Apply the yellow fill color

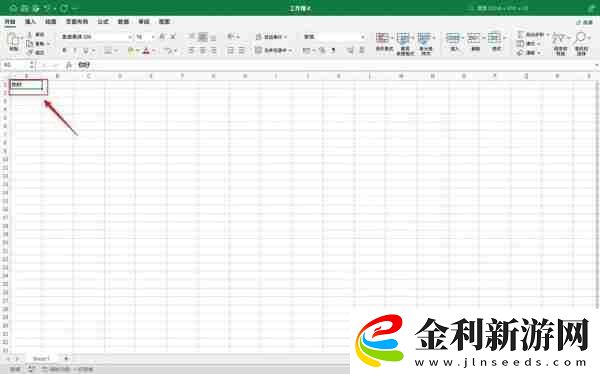point(130,51)
